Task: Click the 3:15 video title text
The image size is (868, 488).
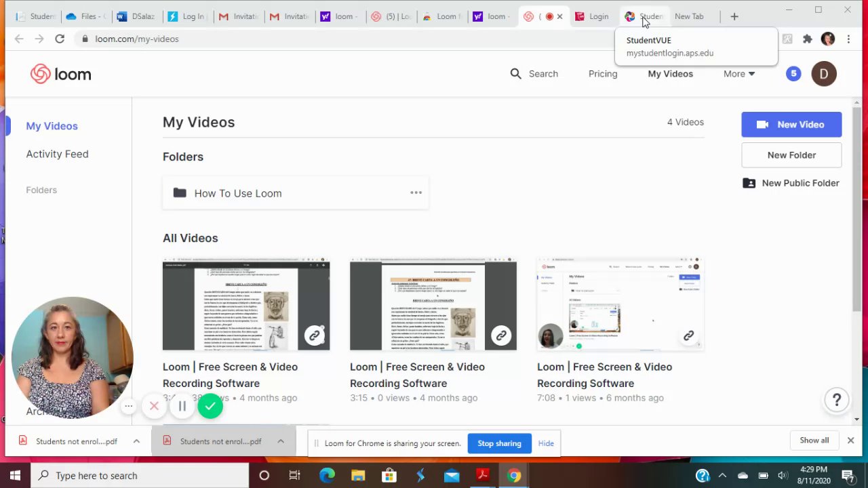Action: [x=417, y=375]
